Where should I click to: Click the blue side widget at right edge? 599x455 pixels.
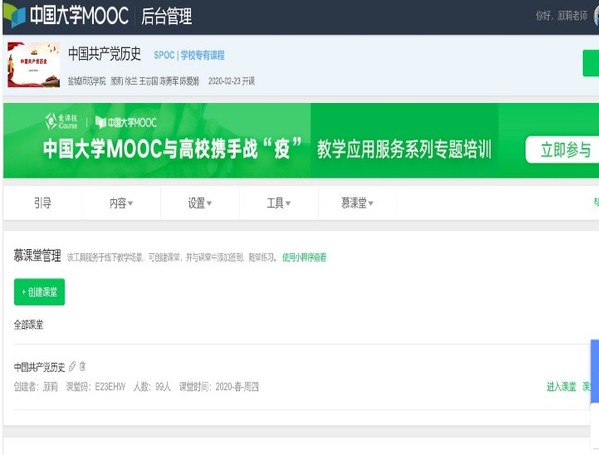[595, 371]
